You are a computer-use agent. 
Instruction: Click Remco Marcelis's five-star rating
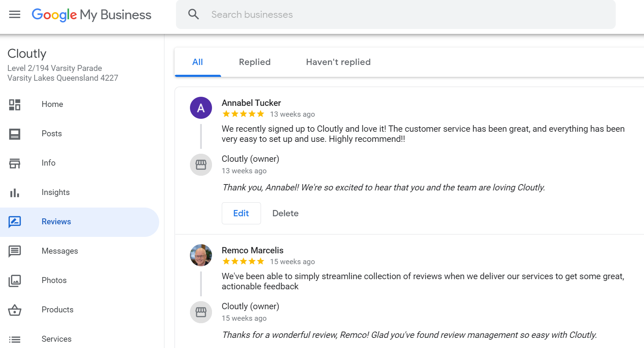point(243,261)
